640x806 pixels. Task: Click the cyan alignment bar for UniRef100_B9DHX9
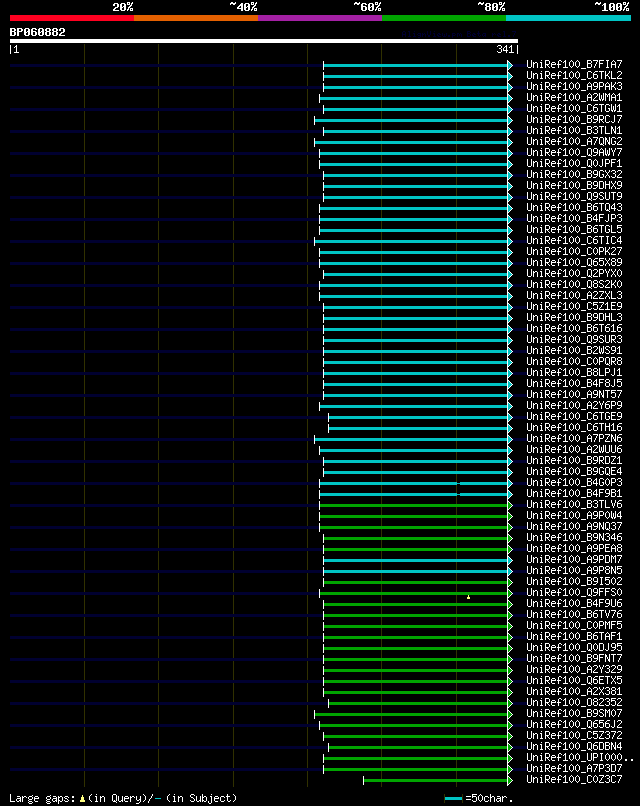point(416,187)
